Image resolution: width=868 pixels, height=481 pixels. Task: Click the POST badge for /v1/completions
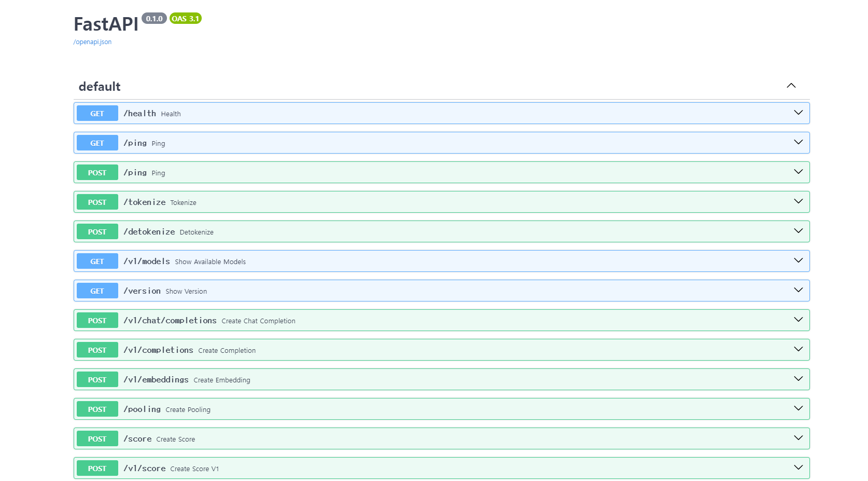click(x=97, y=350)
